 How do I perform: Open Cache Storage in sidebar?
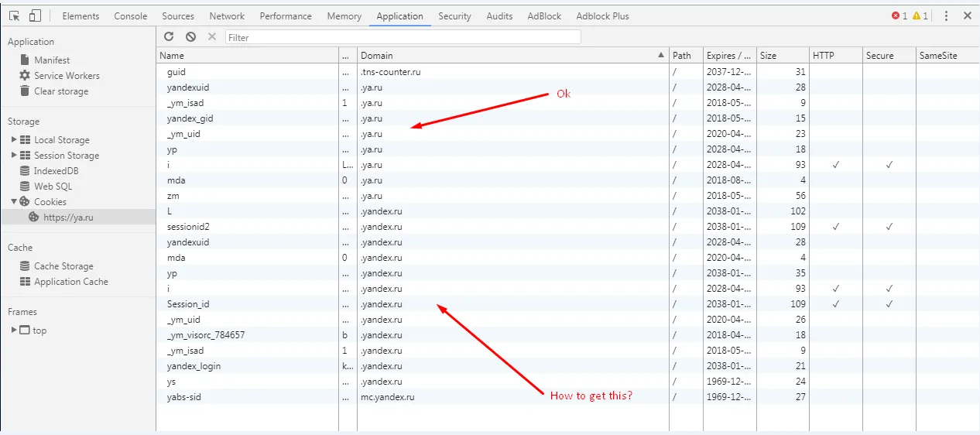click(x=63, y=265)
